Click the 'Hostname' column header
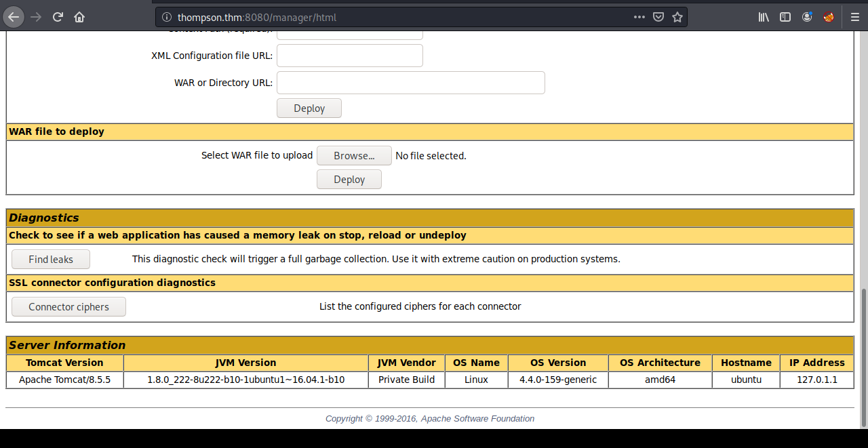Screen dimensions: 868x448 coord(746,363)
